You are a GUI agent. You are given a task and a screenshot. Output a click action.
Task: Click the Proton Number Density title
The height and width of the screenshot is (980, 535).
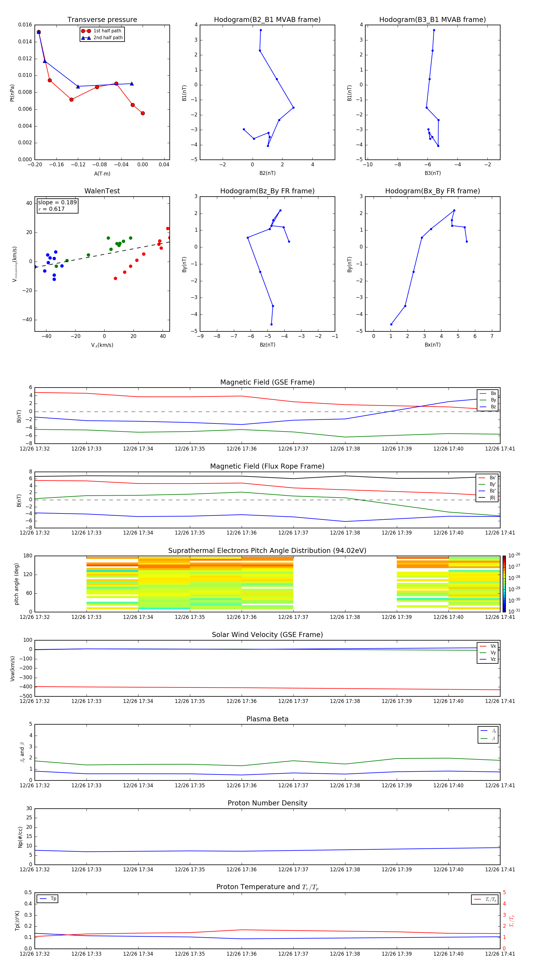pos(267,803)
